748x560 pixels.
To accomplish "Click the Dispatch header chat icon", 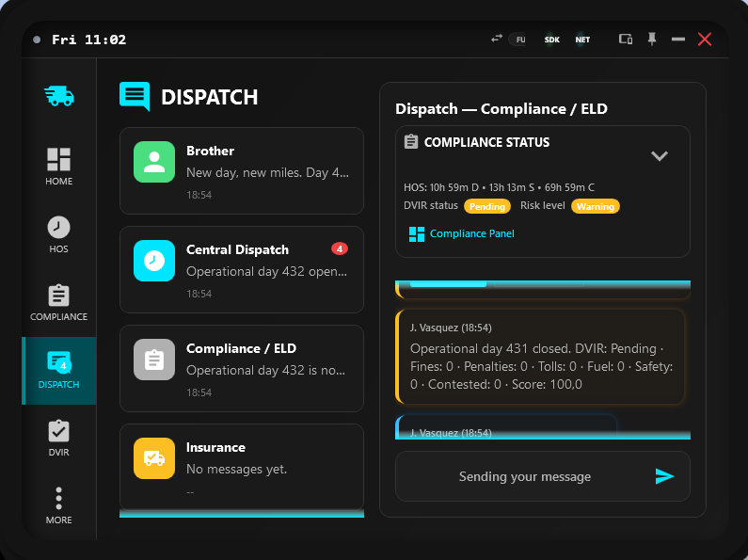I will click(x=135, y=96).
